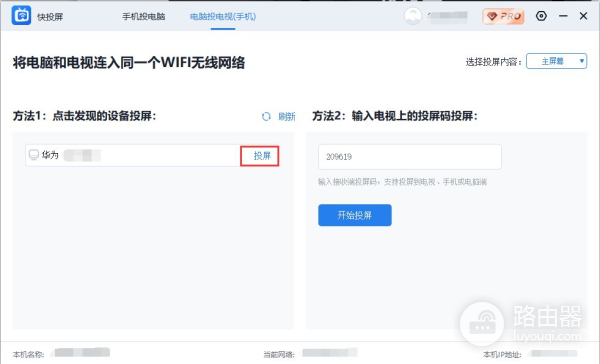Click the 快投屏 app name text
600x364 pixels.
pos(50,17)
